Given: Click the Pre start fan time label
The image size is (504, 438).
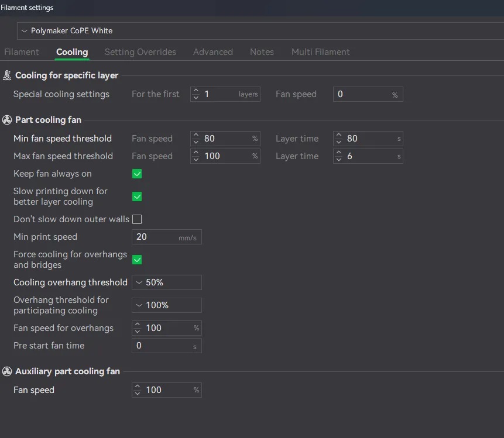Looking at the screenshot, I should point(49,346).
